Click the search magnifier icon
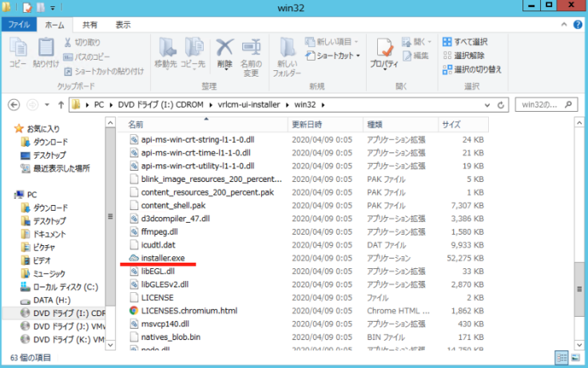 point(569,105)
